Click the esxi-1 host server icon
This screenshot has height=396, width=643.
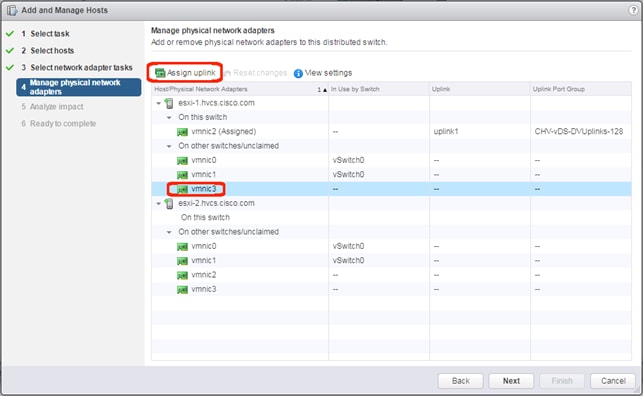click(169, 103)
